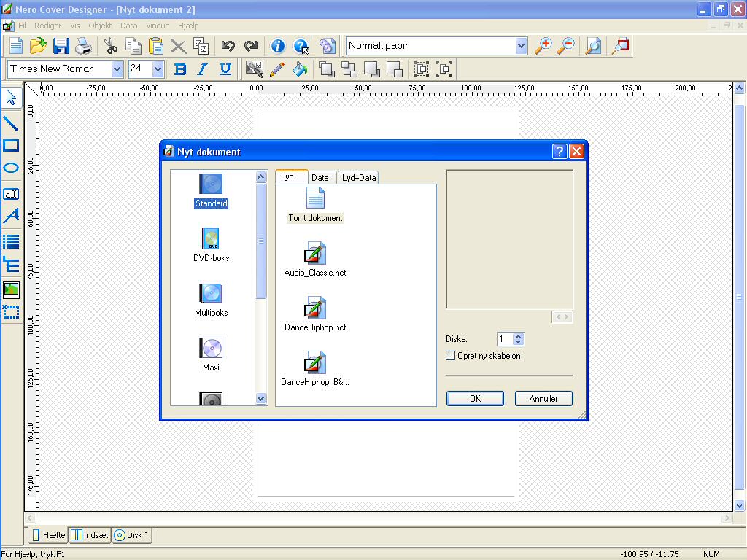Click the Delete X icon in the toolbar
The image size is (747, 560).
click(178, 46)
